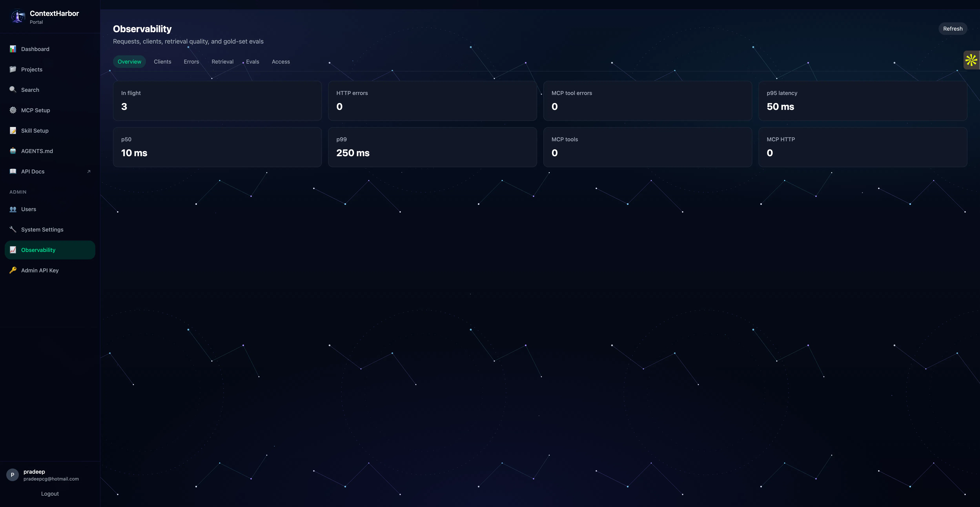The image size is (980, 507).
Task: Click the '250 ms' p99 value
Action: pos(353,153)
